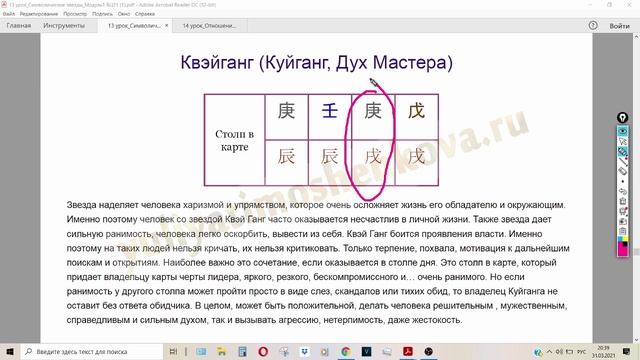Open the Просмотр menu
640x360 pixels.
click(75, 14)
